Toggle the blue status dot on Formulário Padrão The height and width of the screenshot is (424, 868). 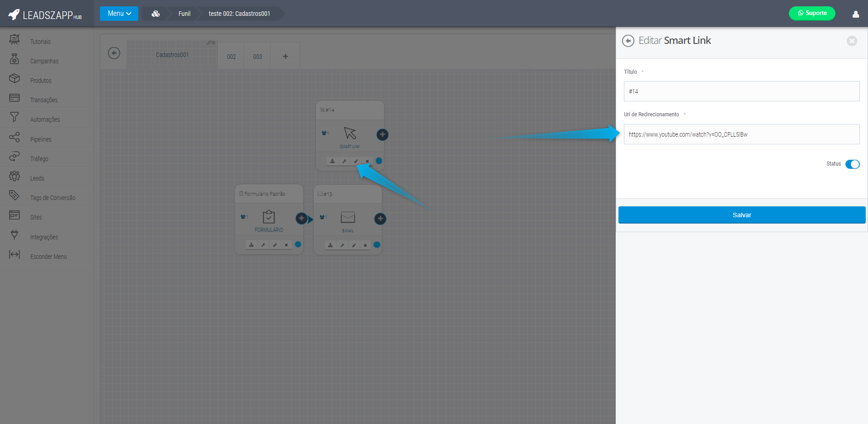[x=298, y=244]
